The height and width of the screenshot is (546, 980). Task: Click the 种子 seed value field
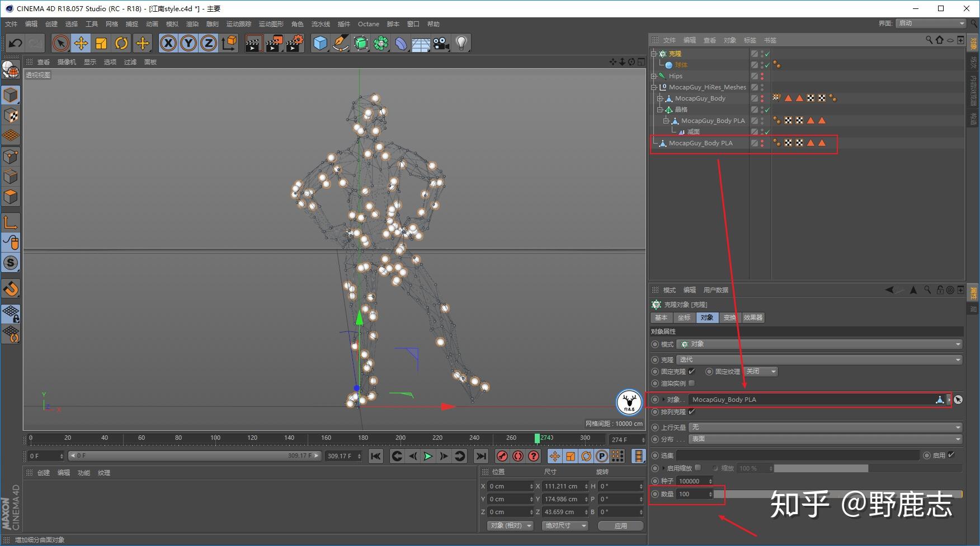click(x=694, y=481)
